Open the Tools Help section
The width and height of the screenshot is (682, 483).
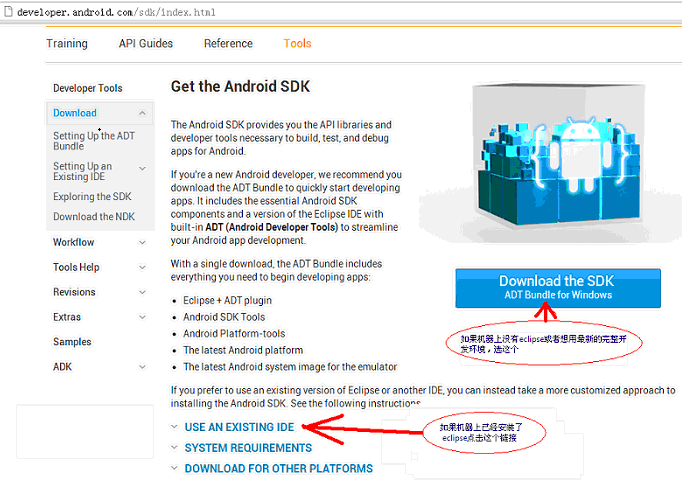pyautogui.click(x=76, y=267)
